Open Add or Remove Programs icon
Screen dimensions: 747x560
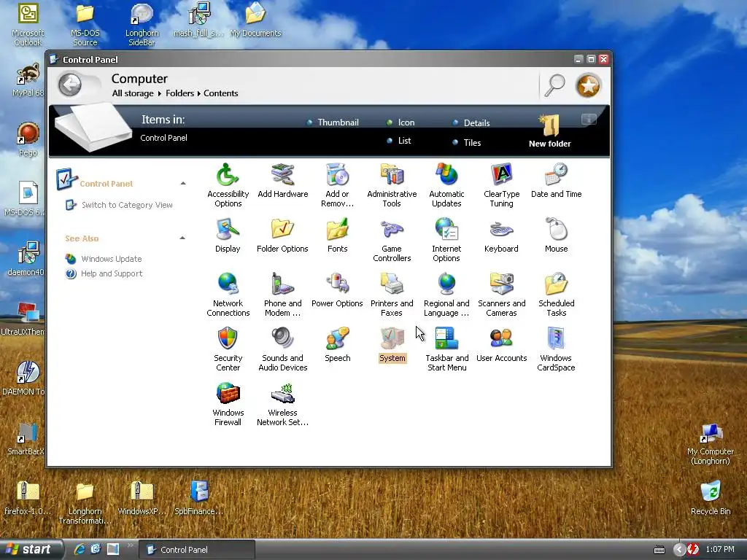[337, 185]
